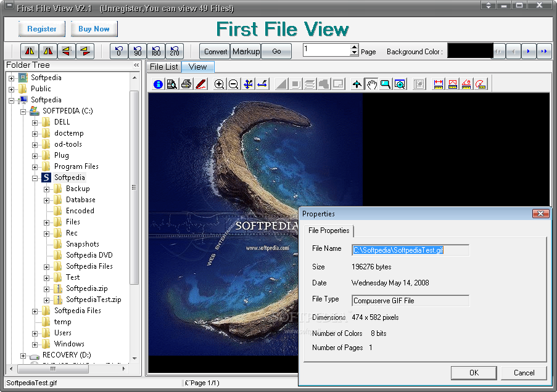Screen dimensions: 557x392
Task: Click the first mirror/flip icon
Action: 30,51
